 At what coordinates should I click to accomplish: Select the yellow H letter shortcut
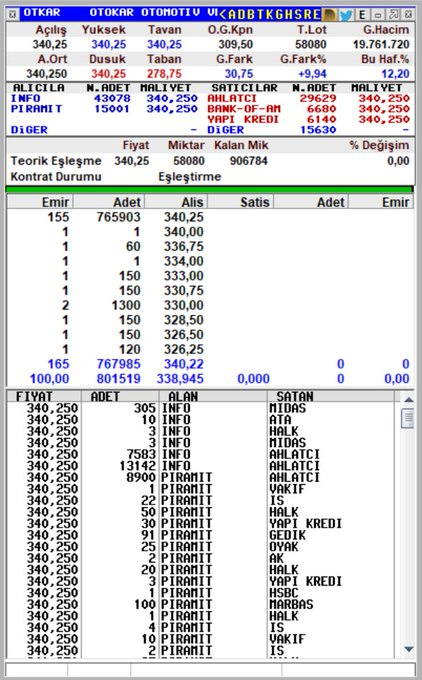(288, 15)
